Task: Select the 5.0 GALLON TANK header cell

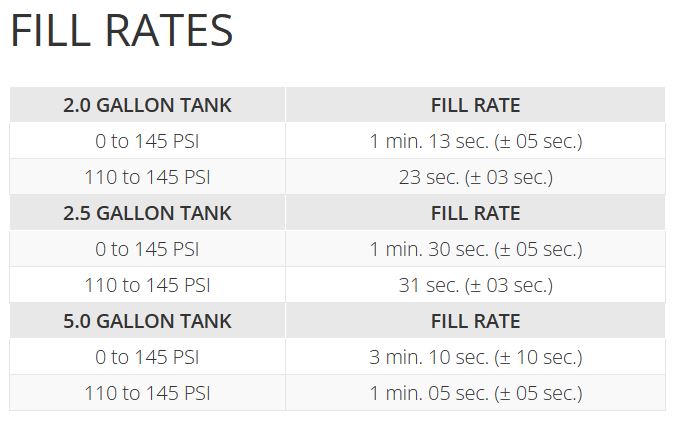Action: [x=147, y=321]
